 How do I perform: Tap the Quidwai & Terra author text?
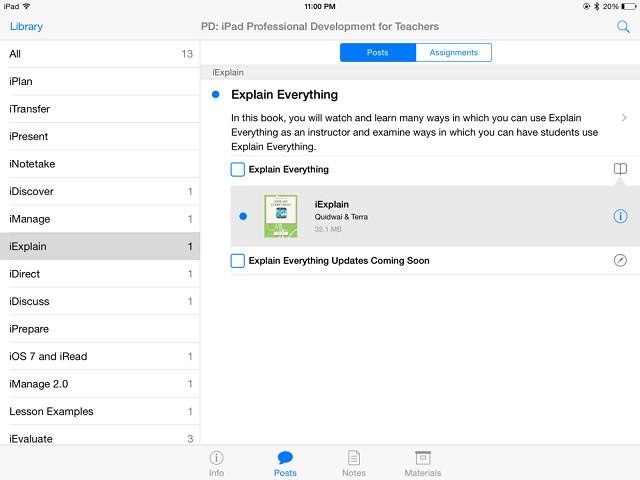pyautogui.click(x=341, y=217)
